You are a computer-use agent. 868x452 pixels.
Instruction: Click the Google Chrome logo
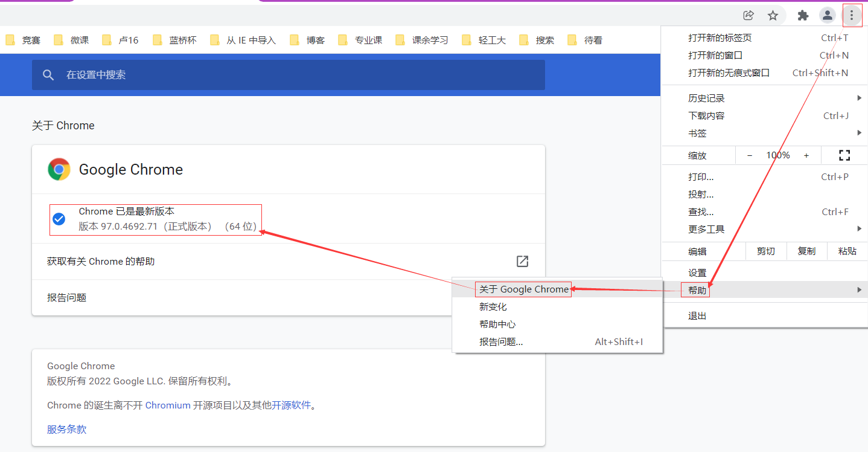point(59,169)
